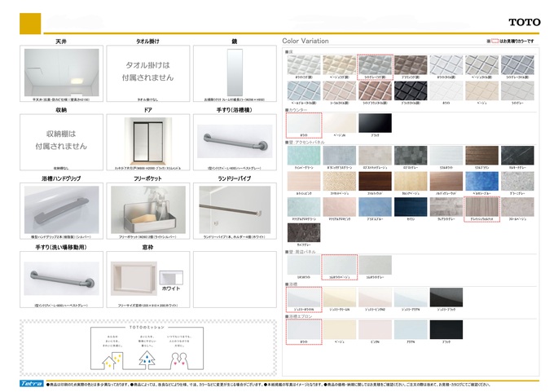Open the 天井 ceiling photo
554x392 pixels.
coord(61,71)
